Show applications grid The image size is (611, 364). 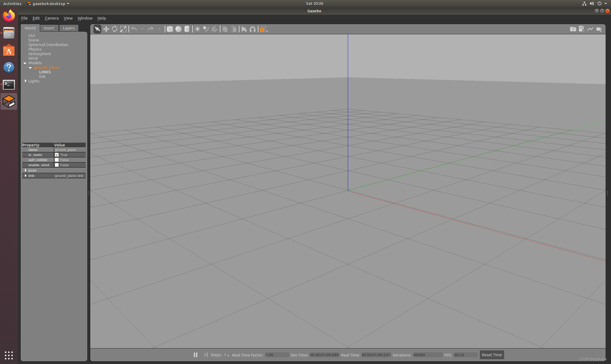coord(9,355)
